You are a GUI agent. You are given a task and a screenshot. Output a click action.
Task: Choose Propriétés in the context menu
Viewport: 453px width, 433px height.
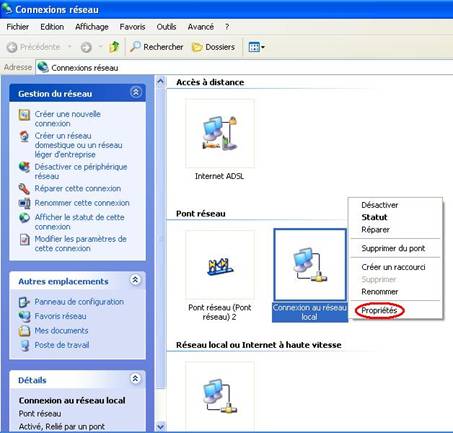(379, 311)
